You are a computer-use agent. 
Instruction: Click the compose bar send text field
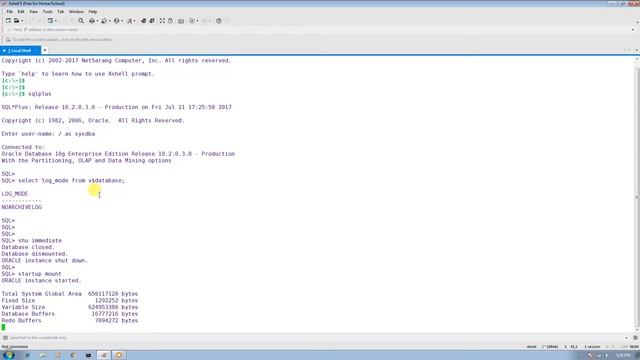tap(316, 338)
